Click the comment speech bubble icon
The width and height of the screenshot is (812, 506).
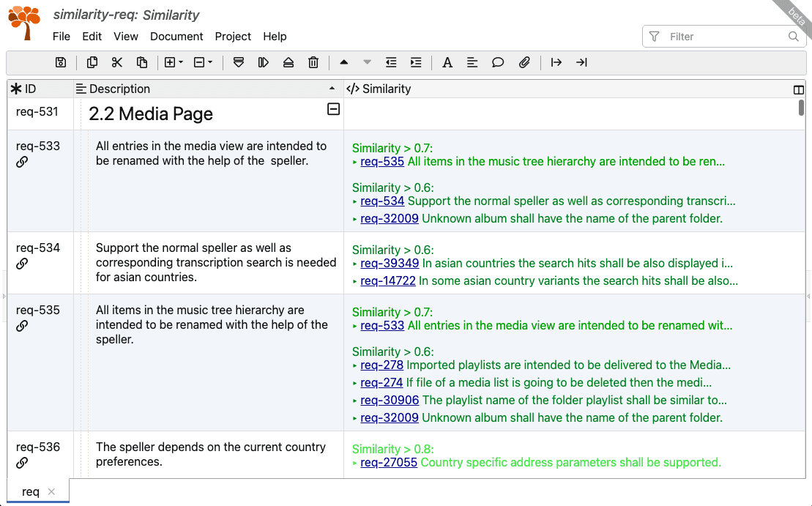[x=498, y=63]
